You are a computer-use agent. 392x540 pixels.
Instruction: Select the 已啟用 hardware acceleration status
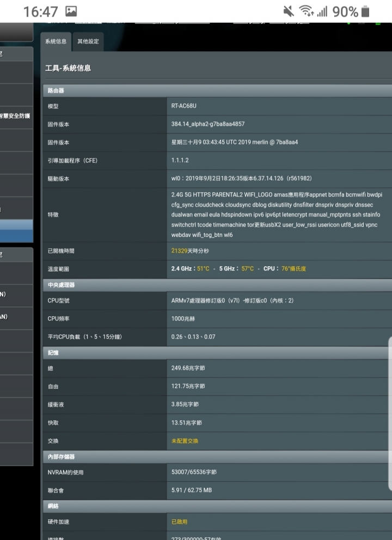tap(180, 521)
